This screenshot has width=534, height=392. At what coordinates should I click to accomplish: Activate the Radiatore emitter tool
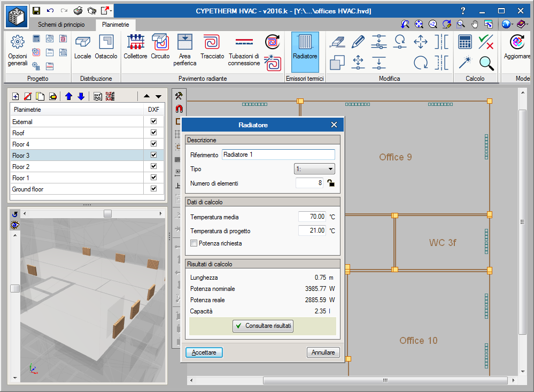click(x=305, y=52)
